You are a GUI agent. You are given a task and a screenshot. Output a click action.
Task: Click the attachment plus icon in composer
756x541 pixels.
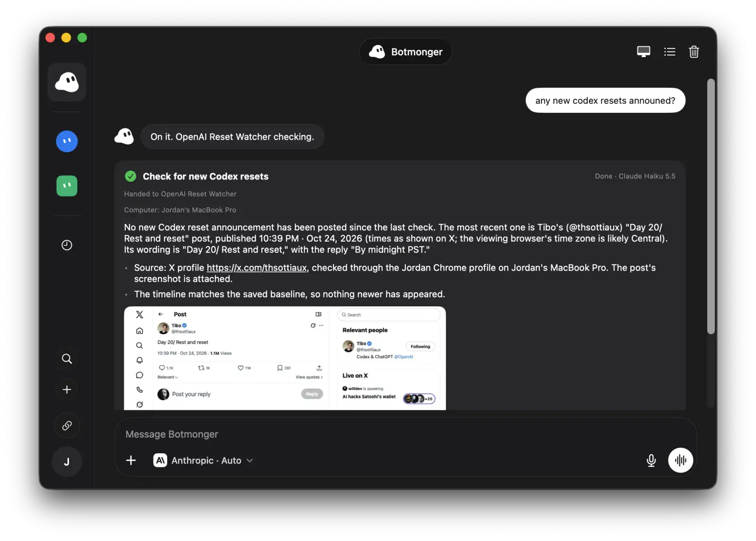[131, 460]
